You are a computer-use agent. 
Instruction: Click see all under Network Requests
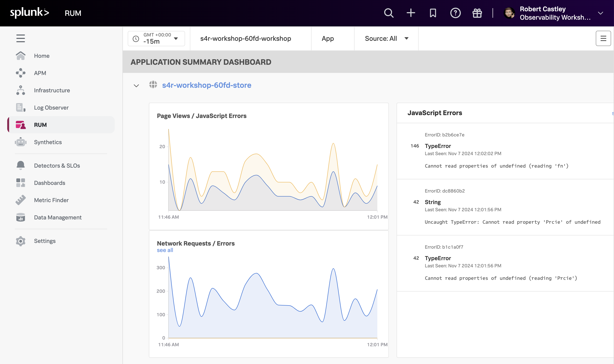tap(165, 250)
